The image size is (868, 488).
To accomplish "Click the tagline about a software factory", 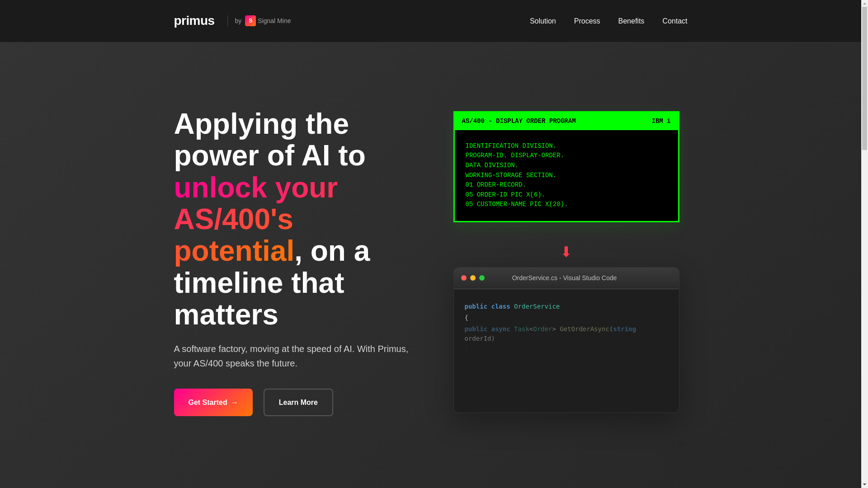I will [291, 356].
